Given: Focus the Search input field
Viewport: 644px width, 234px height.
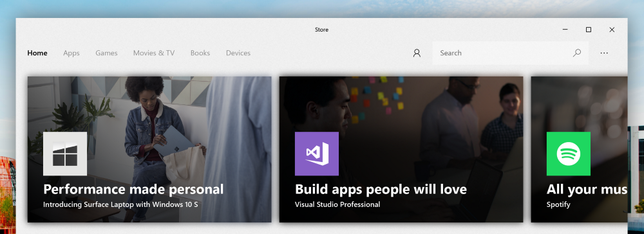Looking at the screenshot, I should click(511, 53).
